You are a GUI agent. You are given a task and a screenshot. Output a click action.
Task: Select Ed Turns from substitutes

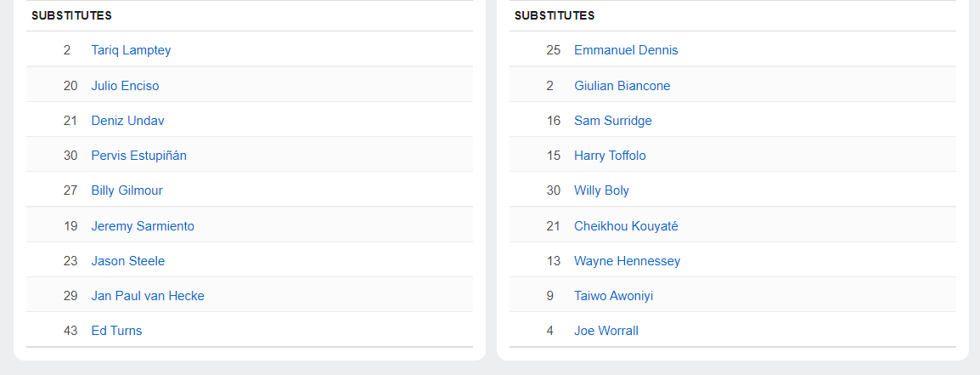pos(116,331)
